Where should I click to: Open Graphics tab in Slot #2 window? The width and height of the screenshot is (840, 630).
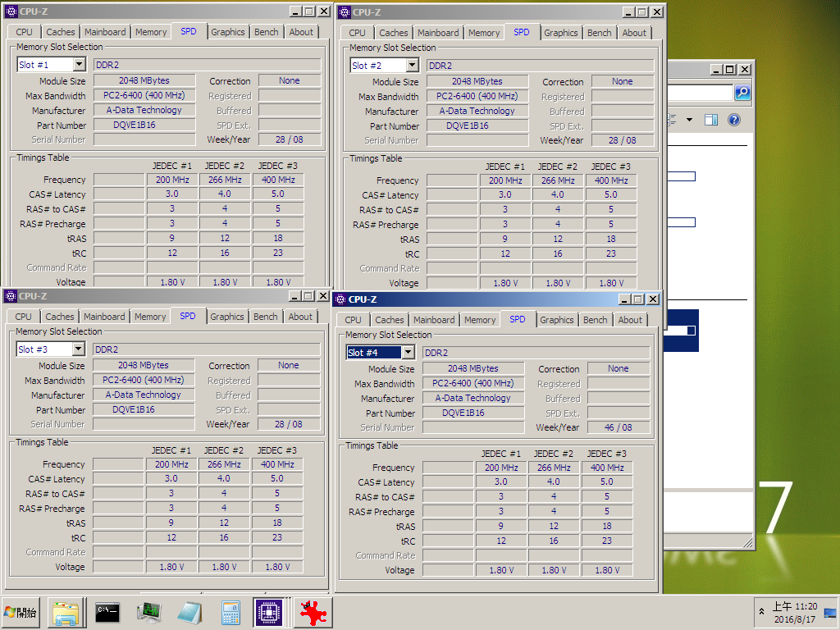point(561,33)
